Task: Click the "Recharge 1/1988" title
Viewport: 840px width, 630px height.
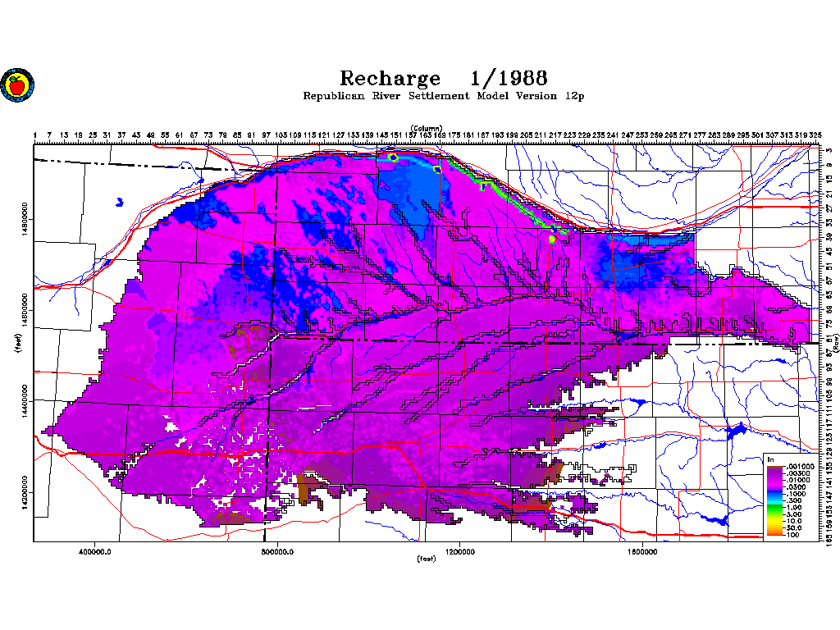Action: (x=444, y=79)
